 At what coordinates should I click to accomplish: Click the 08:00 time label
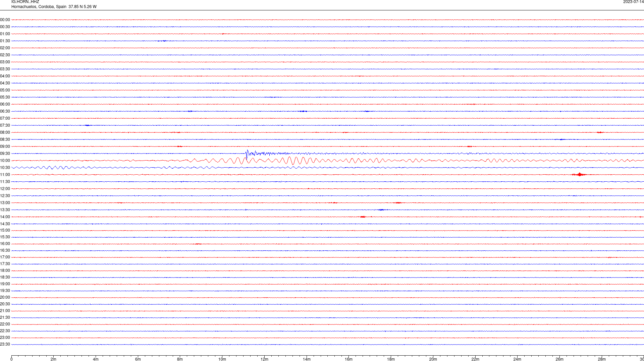click(5, 132)
